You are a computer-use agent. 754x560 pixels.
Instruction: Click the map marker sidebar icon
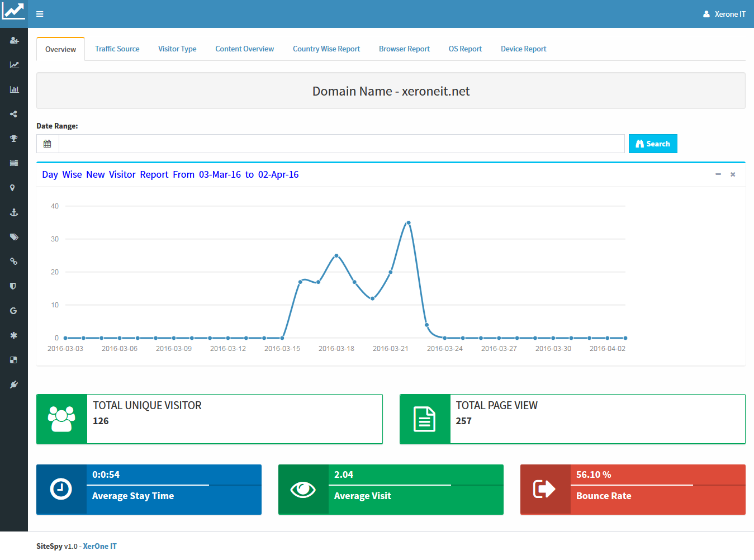12,188
